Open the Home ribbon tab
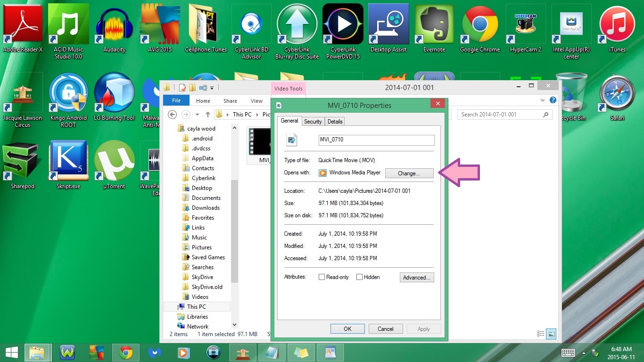This screenshot has width=644, height=362. [203, 101]
